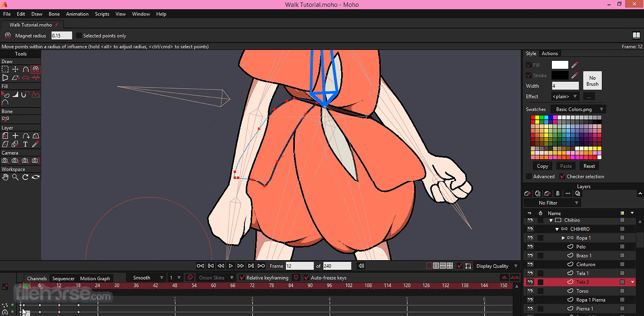Click the white Fill color swatch
Image resolution: width=644 pixels, height=316 pixels.
560,65
